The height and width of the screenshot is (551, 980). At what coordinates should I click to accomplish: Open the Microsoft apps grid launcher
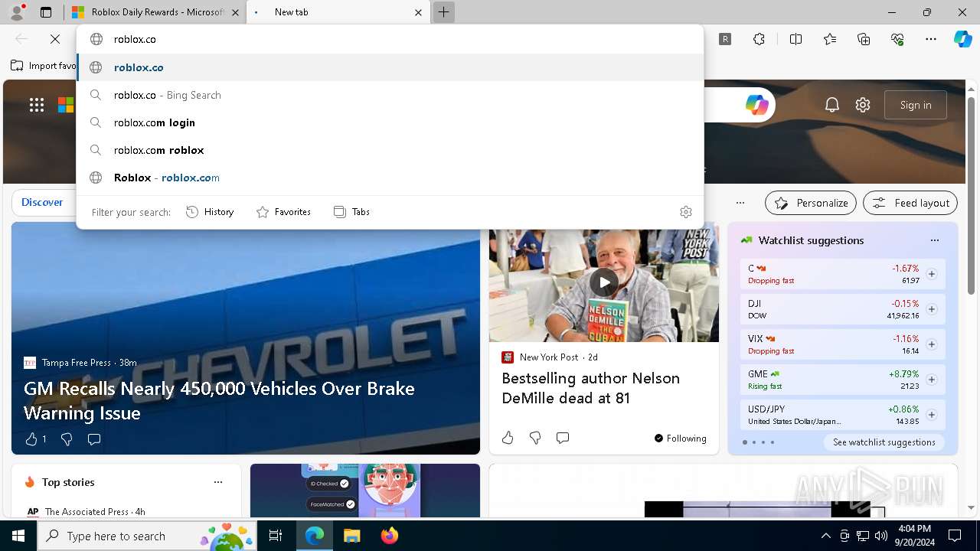tap(37, 105)
